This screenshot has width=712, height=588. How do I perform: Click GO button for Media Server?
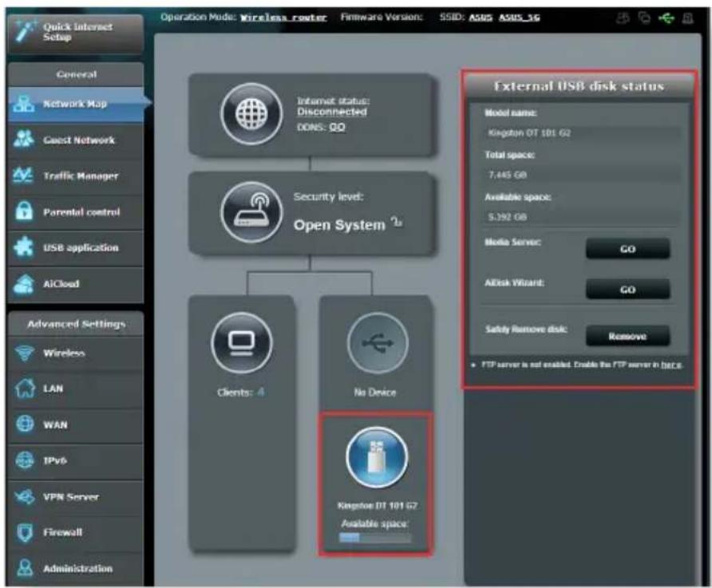(x=627, y=249)
